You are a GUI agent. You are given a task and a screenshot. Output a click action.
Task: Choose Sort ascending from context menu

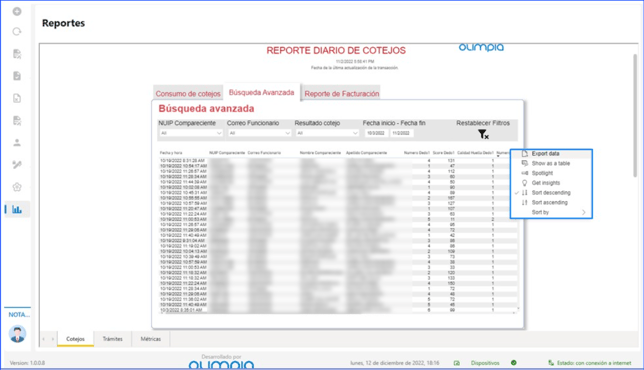(551, 202)
